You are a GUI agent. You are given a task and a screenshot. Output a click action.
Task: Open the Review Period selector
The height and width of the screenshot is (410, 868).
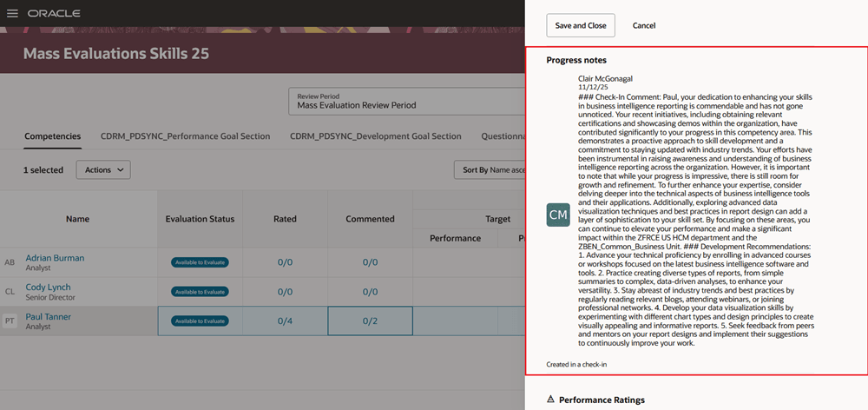407,101
